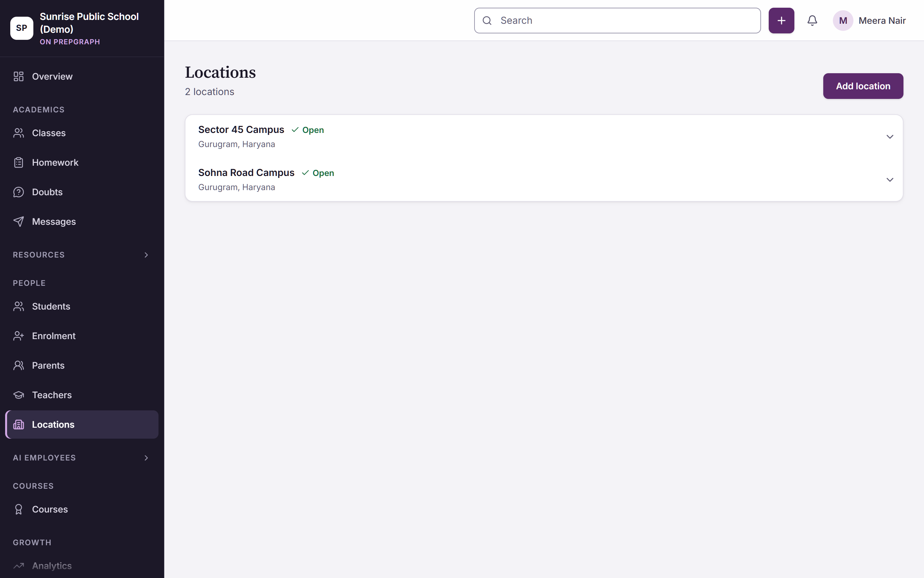This screenshot has height=578, width=924.
Task: Click the Messages paper plane icon
Action: [x=18, y=222]
